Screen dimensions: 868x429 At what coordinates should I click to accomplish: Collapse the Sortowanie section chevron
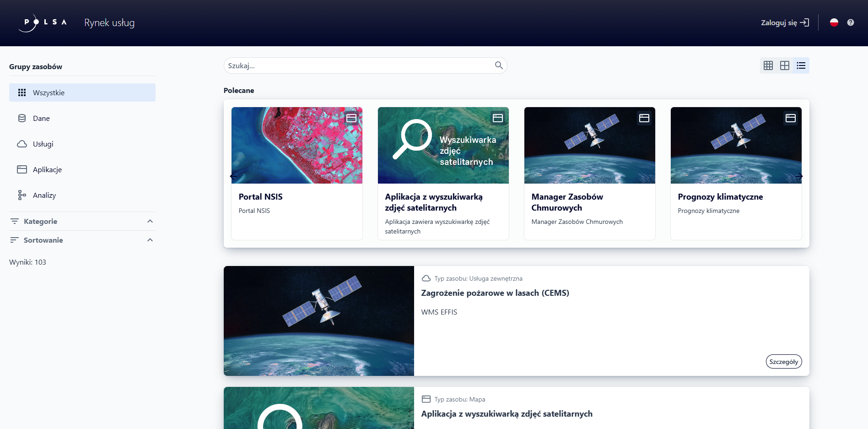coord(150,240)
